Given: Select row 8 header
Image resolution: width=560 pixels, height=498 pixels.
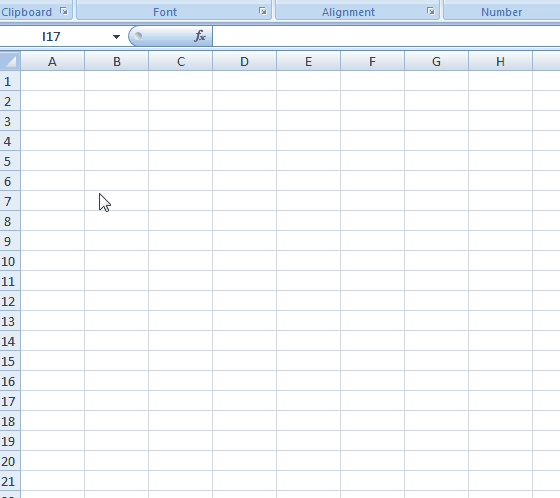Looking at the screenshot, I should pyautogui.click(x=10, y=221).
